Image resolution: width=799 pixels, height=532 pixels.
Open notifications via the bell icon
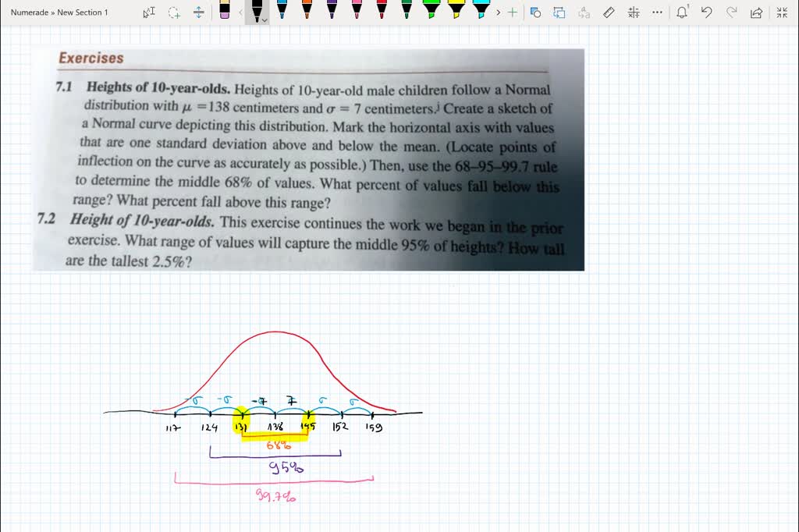[x=681, y=12]
